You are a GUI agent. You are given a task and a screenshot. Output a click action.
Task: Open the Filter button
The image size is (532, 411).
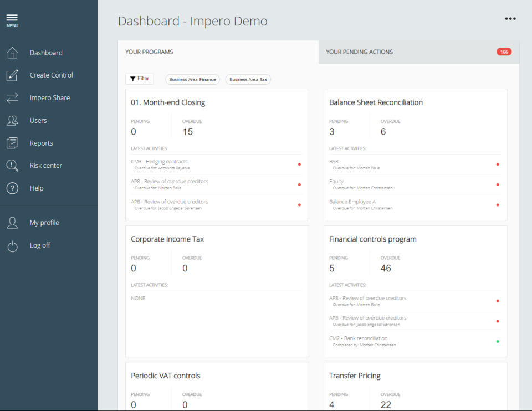(x=140, y=79)
